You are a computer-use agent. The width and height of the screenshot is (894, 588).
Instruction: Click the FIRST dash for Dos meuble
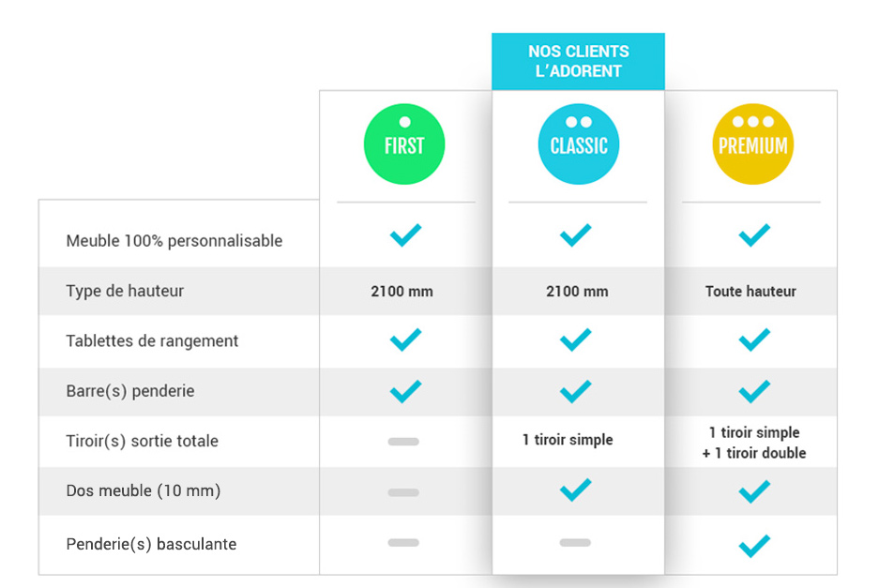tap(403, 492)
